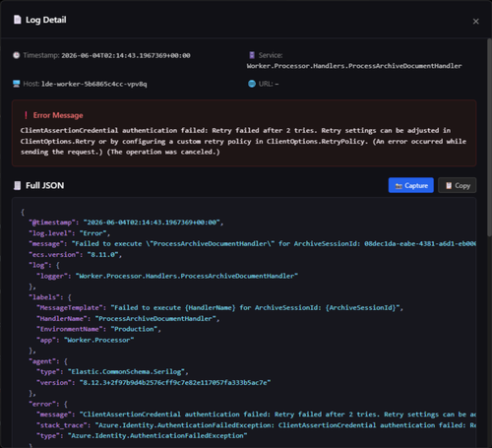The image size is (492, 448).
Task: Click the globe icon next to URL
Action: click(252, 84)
